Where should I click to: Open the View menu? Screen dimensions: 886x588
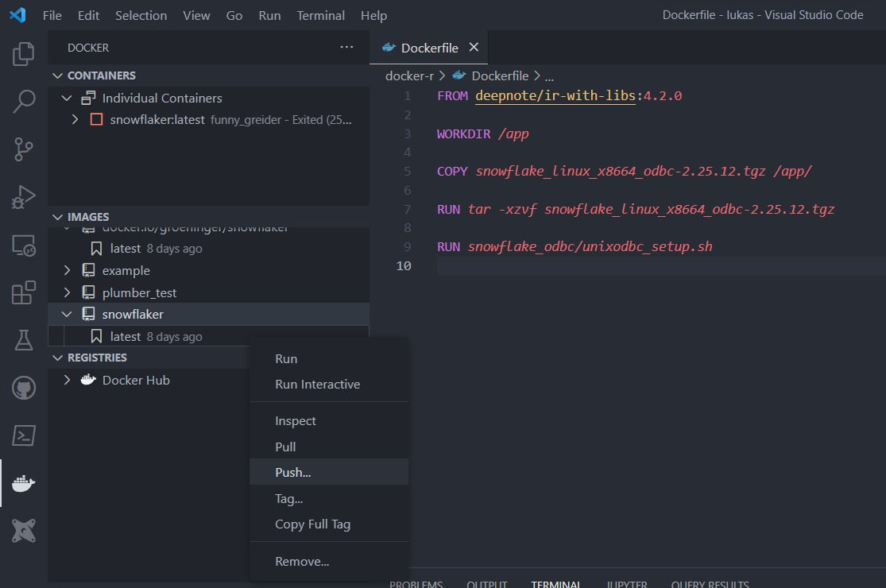click(x=196, y=15)
